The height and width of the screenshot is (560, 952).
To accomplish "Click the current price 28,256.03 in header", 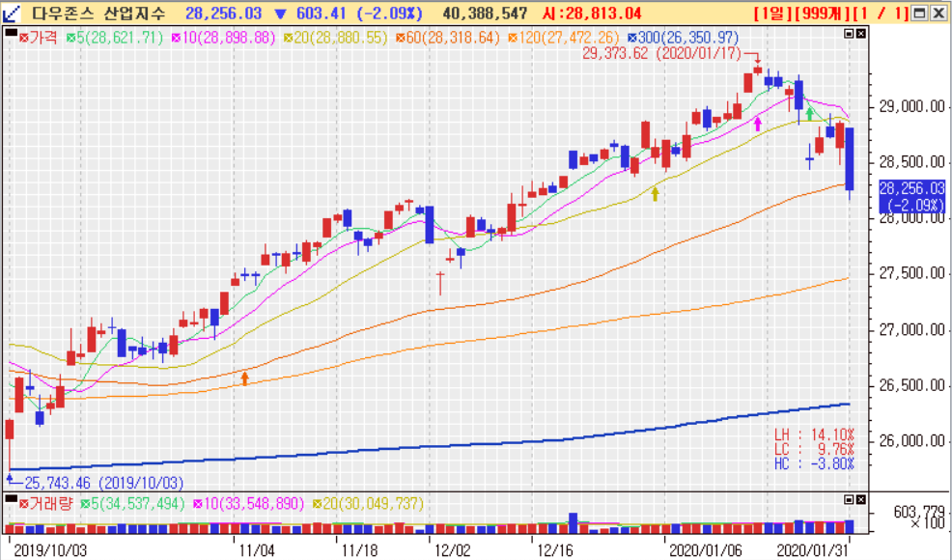I will [223, 14].
